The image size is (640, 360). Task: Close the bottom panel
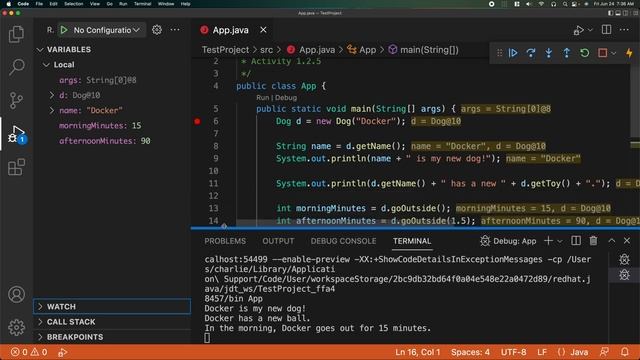627,241
